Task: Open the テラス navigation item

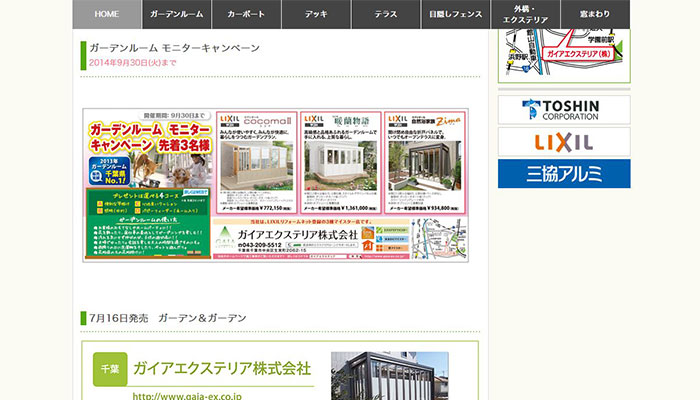Action: 386,14
